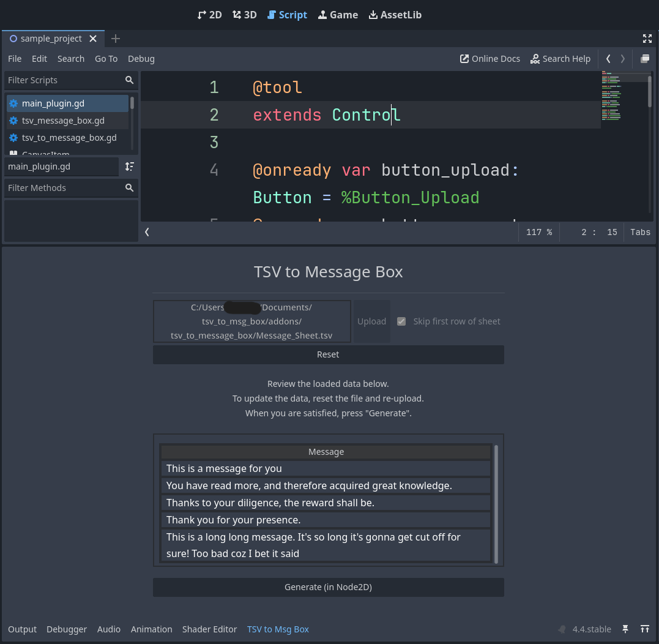Image resolution: width=659 pixels, height=644 pixels.
Task: Click the TSV file path field
Action: click(x=251, y=321)
